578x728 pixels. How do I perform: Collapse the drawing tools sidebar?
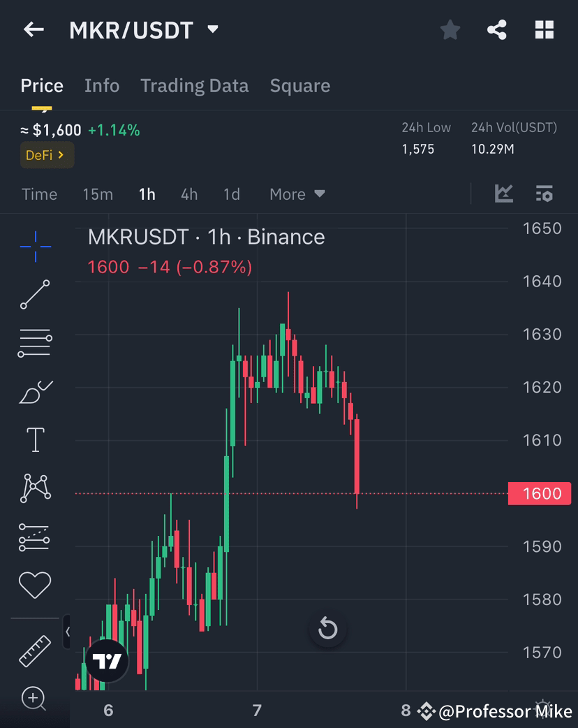click(68, 632)
